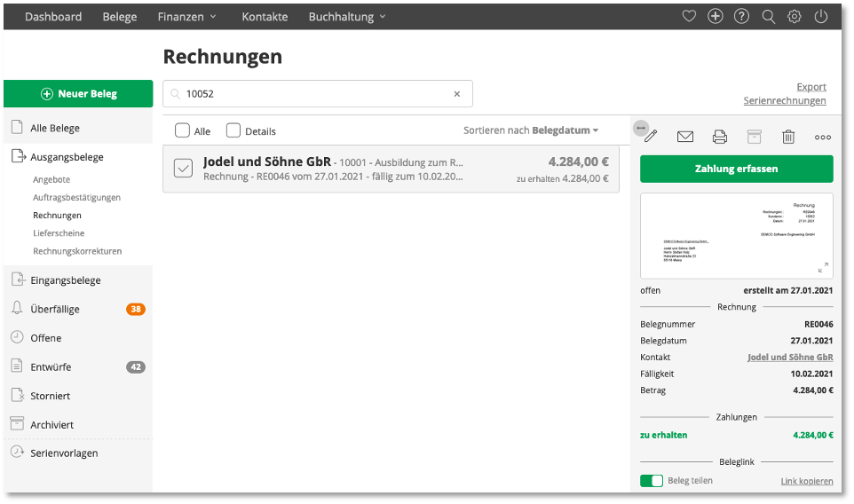Enlarge the invoice preview via the expand arrow
Screen dimensions: 854x504
823,267
